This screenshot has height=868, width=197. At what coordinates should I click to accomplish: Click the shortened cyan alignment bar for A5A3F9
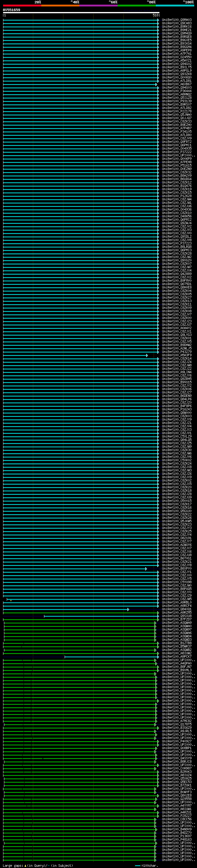75,356
